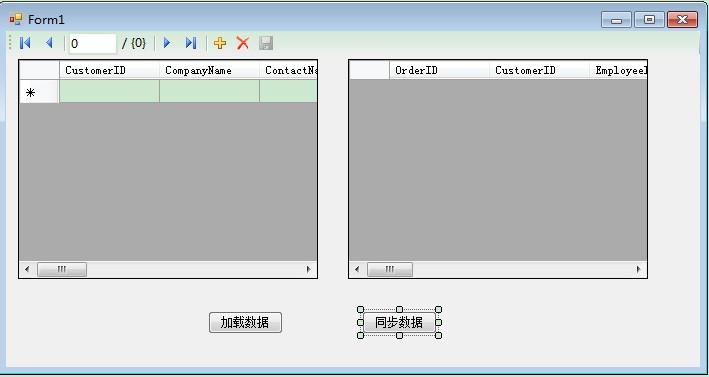Go to first record in navigator
This screenshot has width=709, height=377.
[x=25, y=43]
